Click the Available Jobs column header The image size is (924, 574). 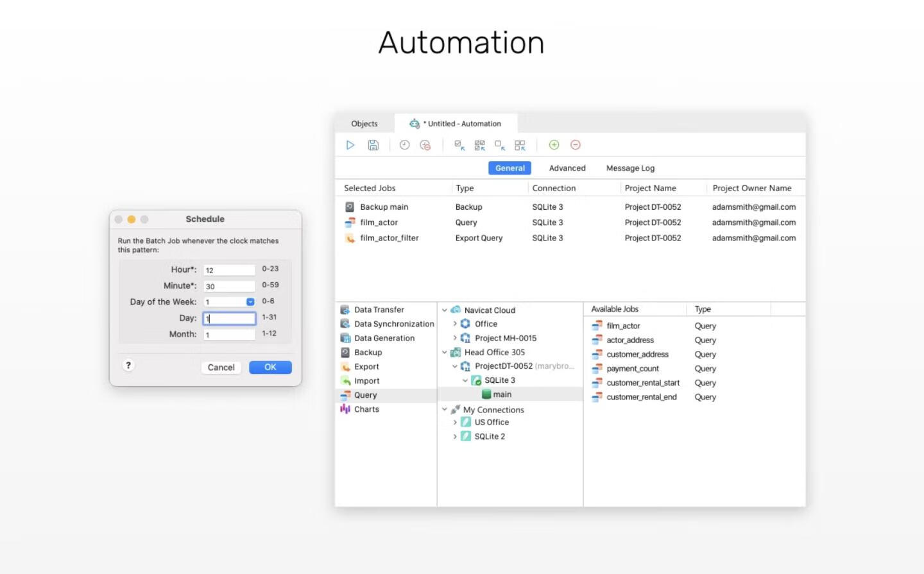(x=615, y=309)
